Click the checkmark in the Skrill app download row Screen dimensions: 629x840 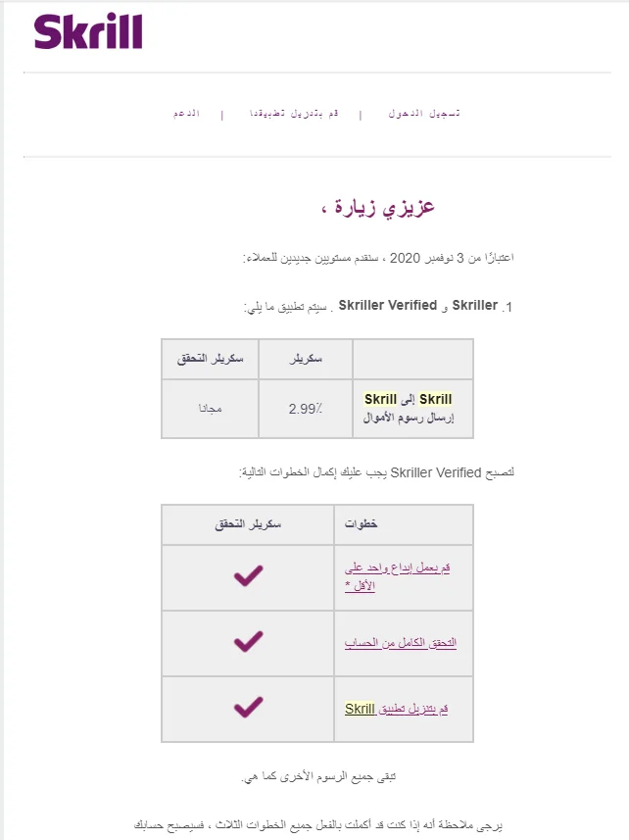click(249, 707)
